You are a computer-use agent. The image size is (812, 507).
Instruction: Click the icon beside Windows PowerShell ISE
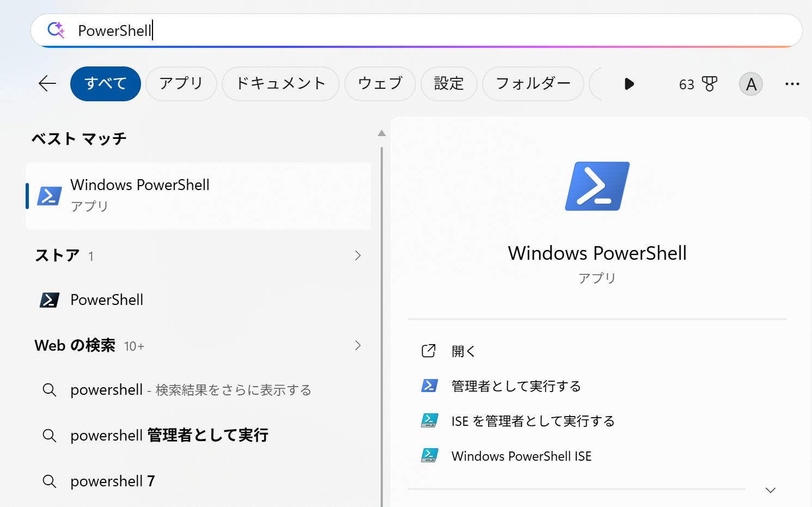(429, 455)
